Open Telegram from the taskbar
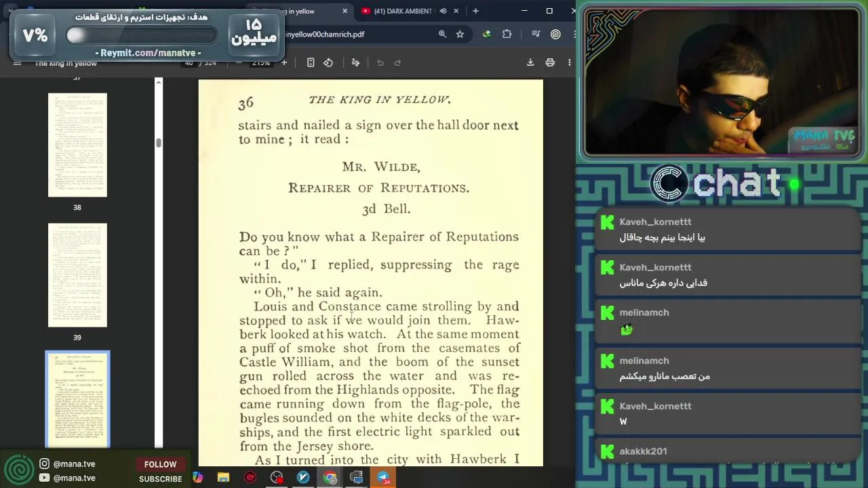 click(x=383, y=478)
